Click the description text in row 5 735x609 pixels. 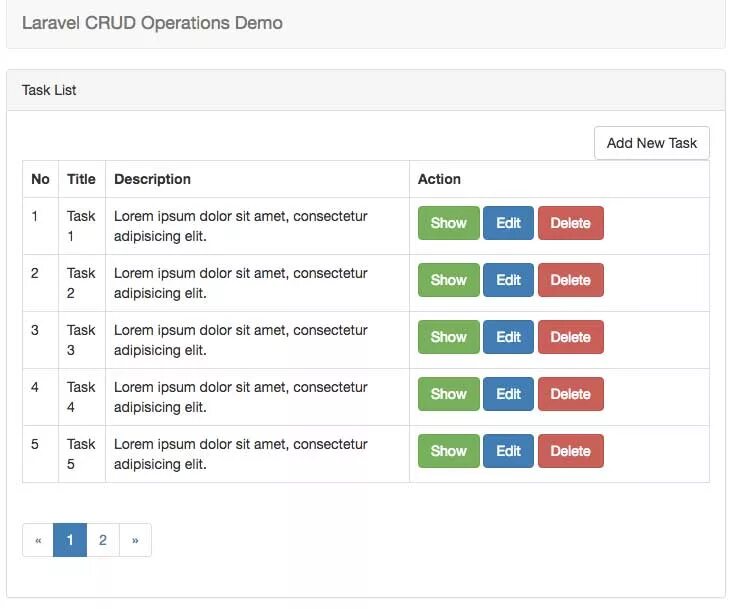[x=240, y=454]
